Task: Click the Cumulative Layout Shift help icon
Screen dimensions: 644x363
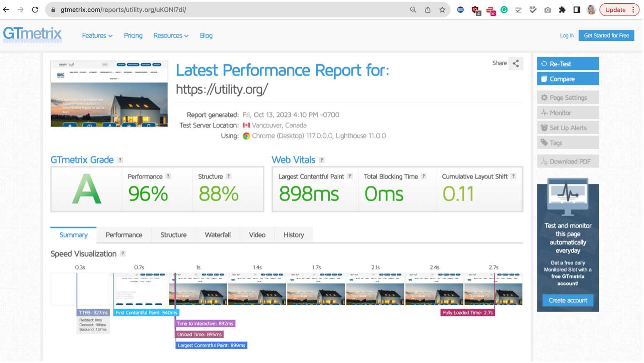Action: coord(513,176)
